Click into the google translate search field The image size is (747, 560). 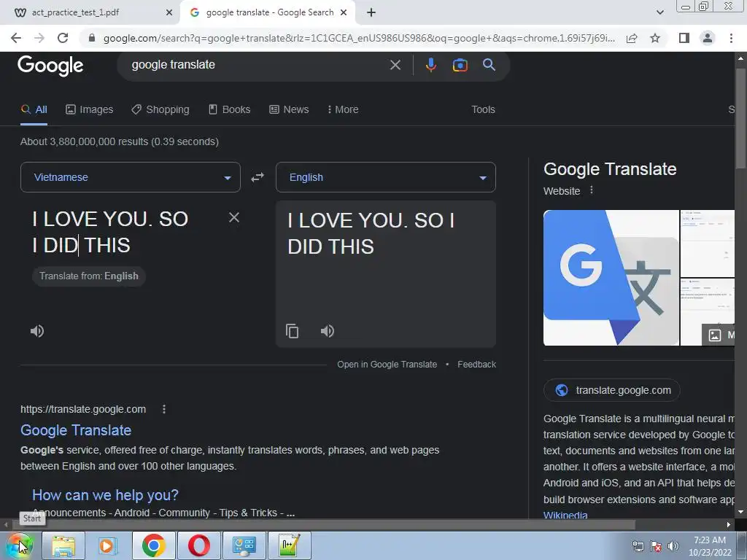click(x=258, y=65)
